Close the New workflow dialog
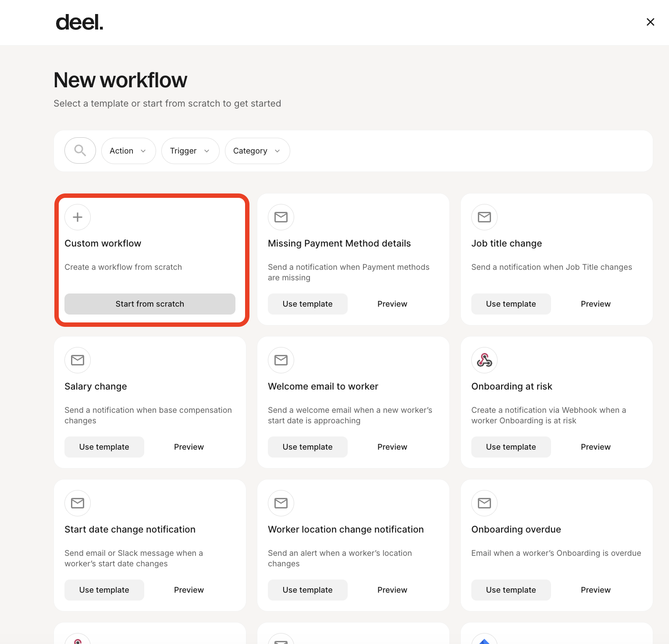669x644 pixels. pyautogui.click(x=650, y=22)
